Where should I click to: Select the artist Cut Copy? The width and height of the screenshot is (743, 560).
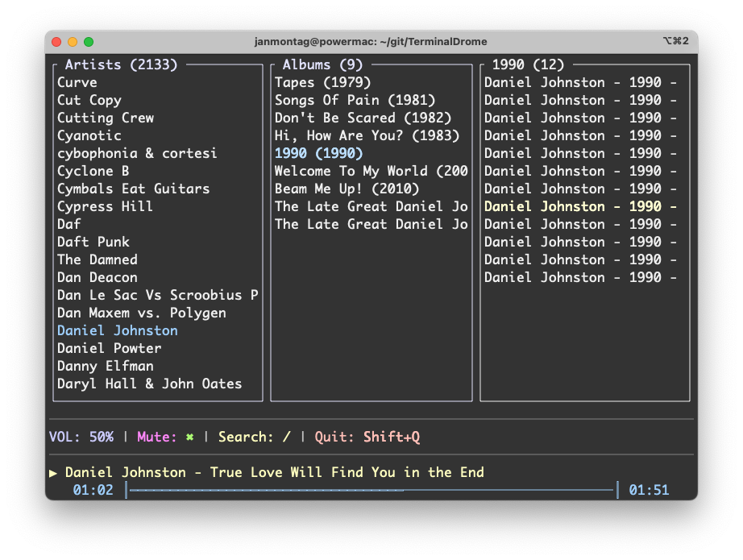[89, 100]
